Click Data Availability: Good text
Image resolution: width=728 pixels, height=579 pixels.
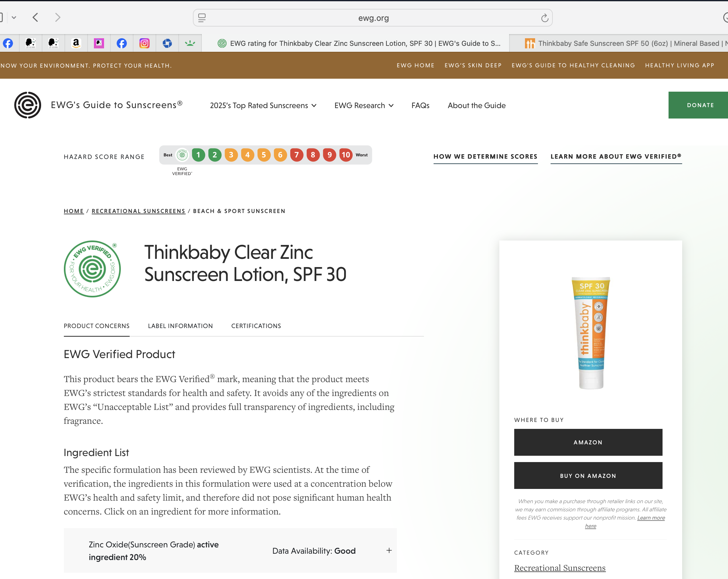click(x=314, y=551)
